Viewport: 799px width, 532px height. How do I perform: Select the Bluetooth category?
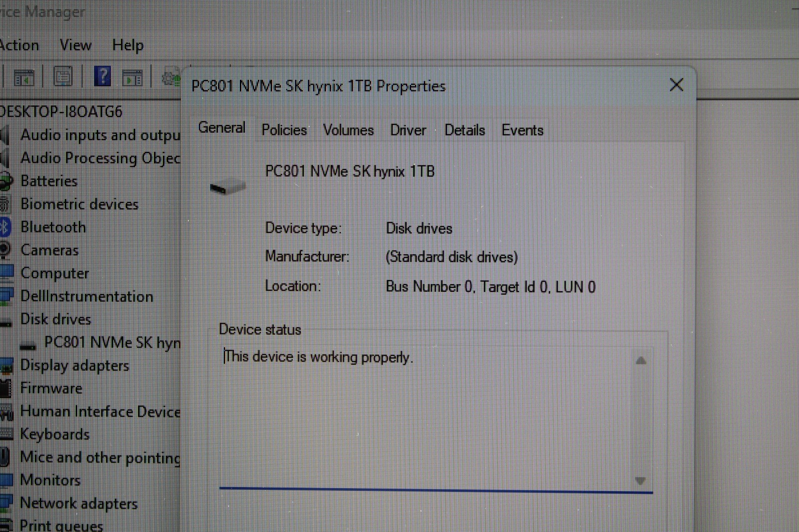pyautogui.click(x=53, y=227)
